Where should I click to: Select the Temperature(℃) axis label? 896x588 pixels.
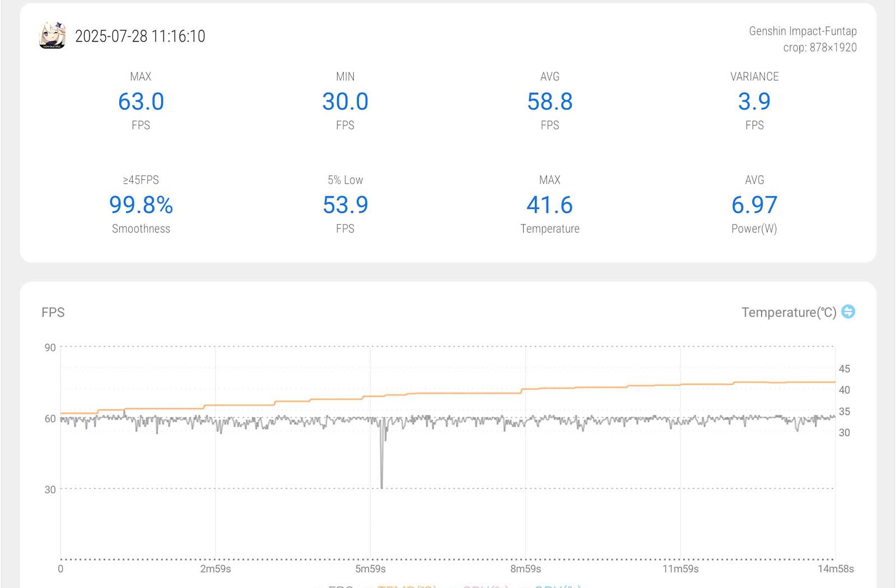788,312
